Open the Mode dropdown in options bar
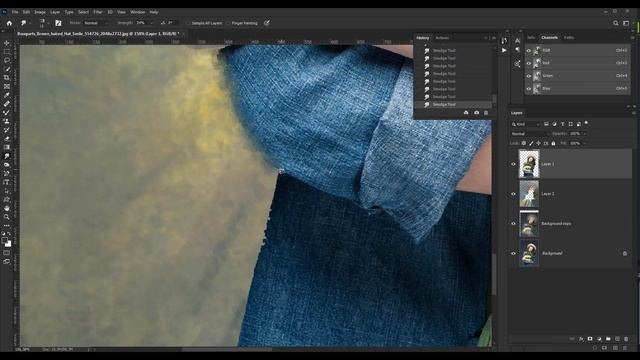 pos(96,23)
